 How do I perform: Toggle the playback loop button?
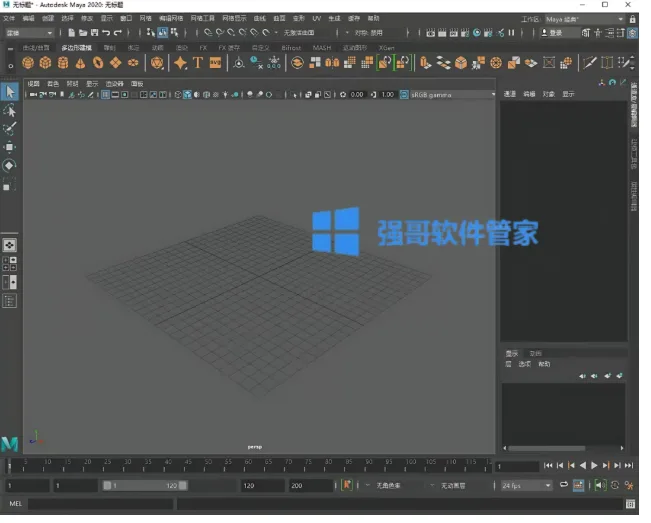coord(563,485)
